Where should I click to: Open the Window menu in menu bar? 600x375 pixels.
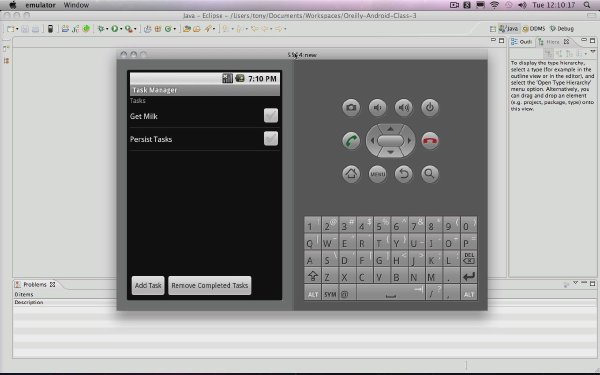click(x=76, y=5)
